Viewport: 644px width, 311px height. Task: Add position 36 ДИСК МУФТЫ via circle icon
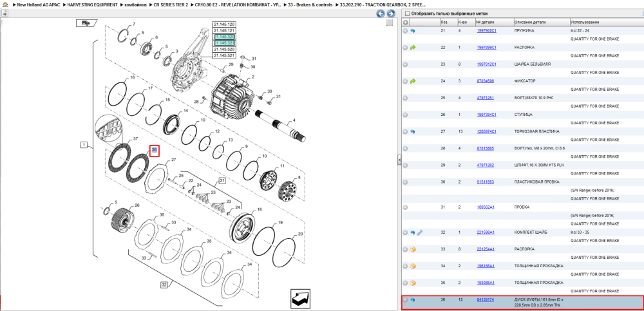pyautogui.click(x=405, y=300)
